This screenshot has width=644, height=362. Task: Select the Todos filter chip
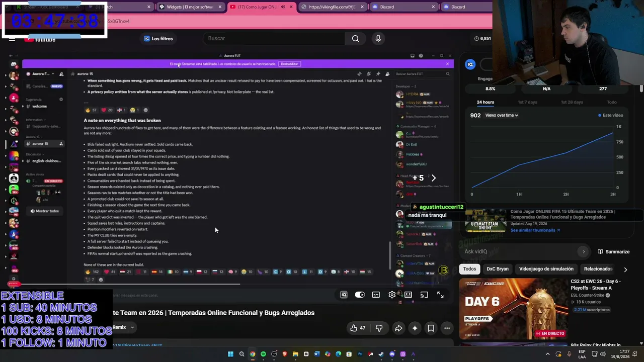(x=469, y=269)
